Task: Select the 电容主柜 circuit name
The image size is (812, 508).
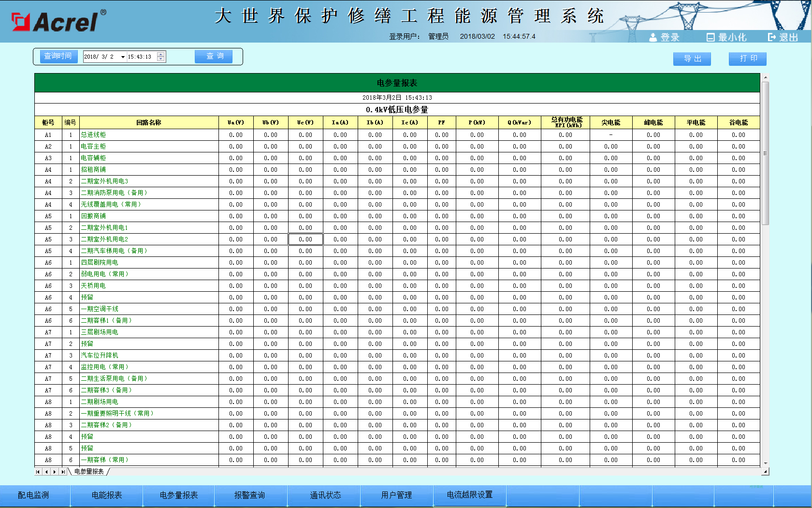Action: (x=93, y=147)
